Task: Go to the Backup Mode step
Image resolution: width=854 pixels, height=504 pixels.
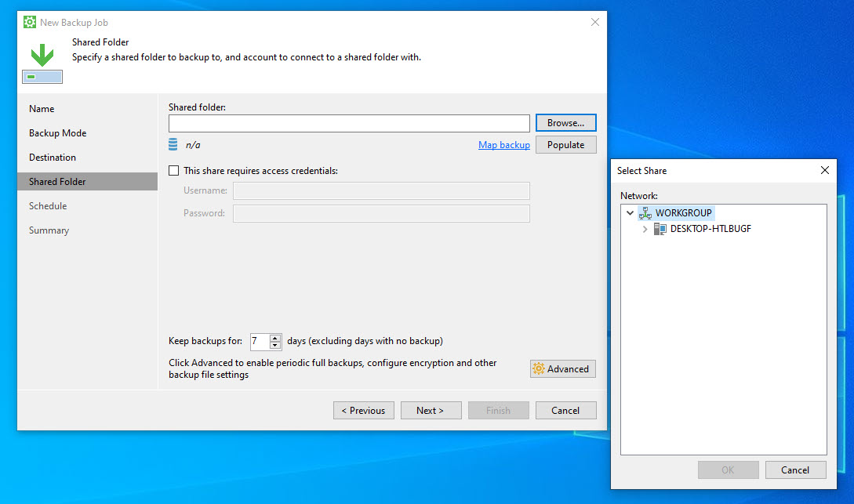Action: coord(58,132)
